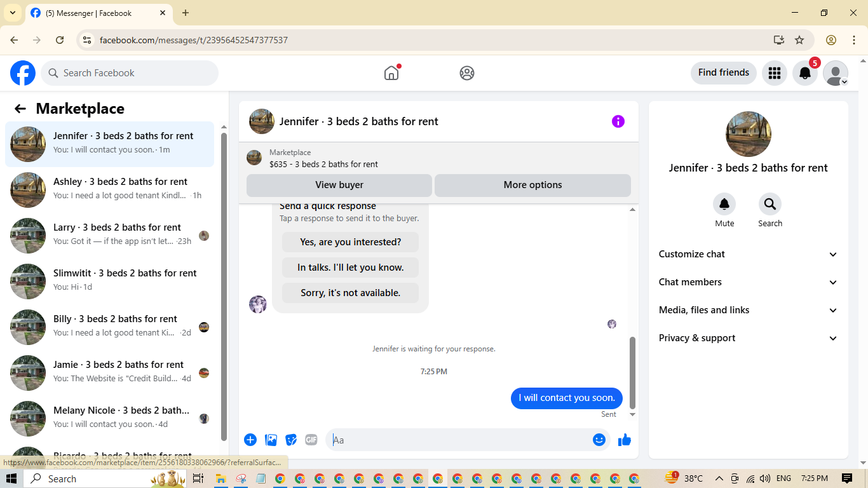
Task: Open Windows notification center icon
Action: coord(847,478)
